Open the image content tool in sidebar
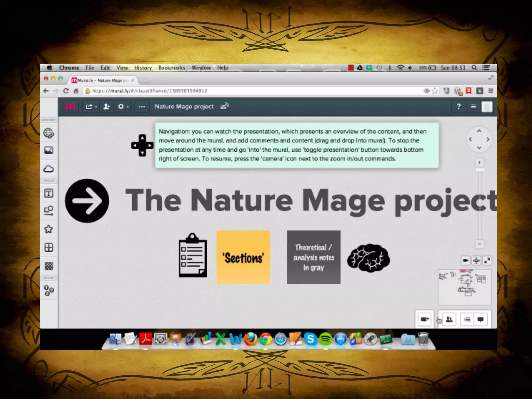 pyautogui.click(x=49, y=150)
